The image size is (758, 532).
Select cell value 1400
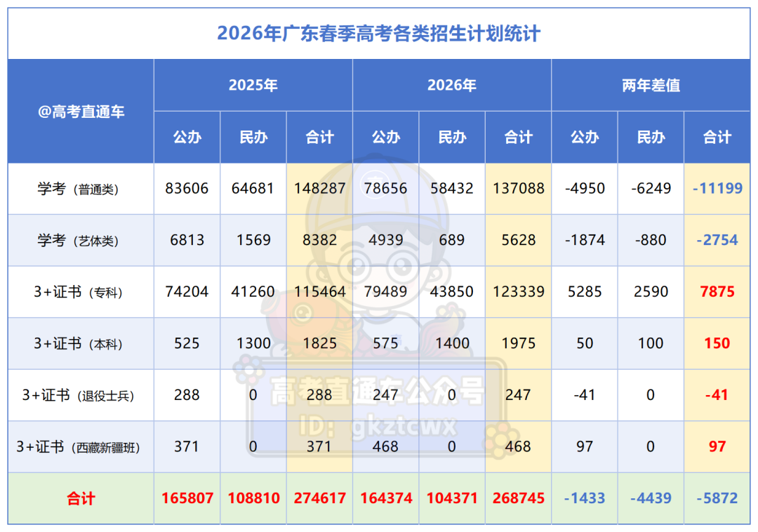pos(451,343)
